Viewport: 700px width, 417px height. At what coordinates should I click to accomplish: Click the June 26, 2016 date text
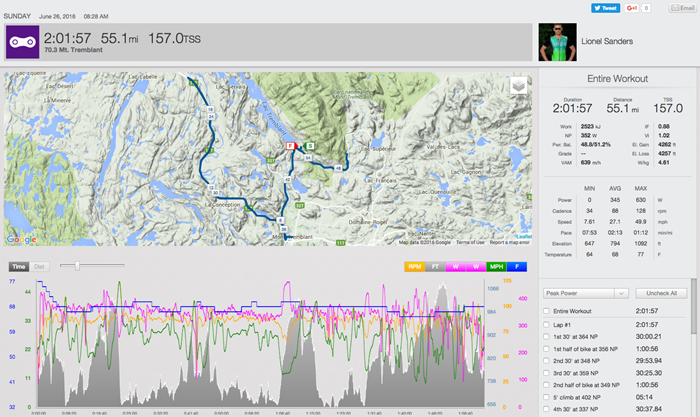point(57,17)
